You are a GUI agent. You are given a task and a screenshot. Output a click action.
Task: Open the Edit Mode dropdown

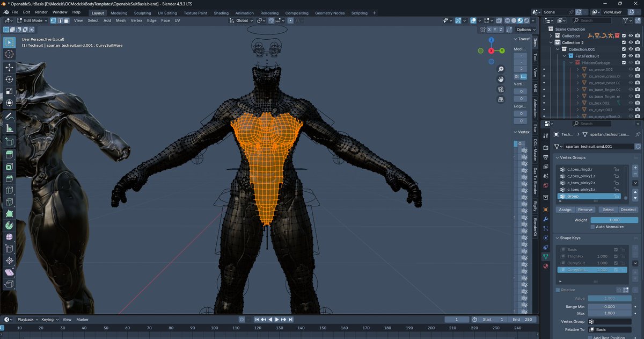click(32, 20)
